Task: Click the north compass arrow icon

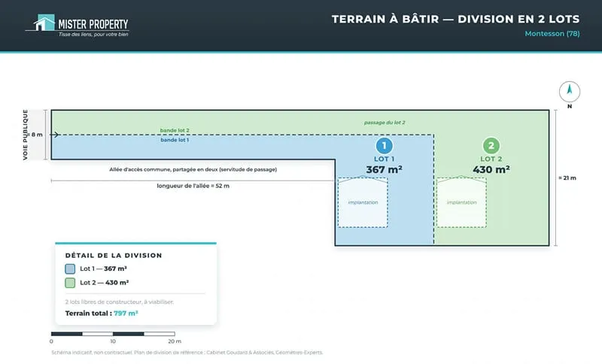Action: click(570, 92)
